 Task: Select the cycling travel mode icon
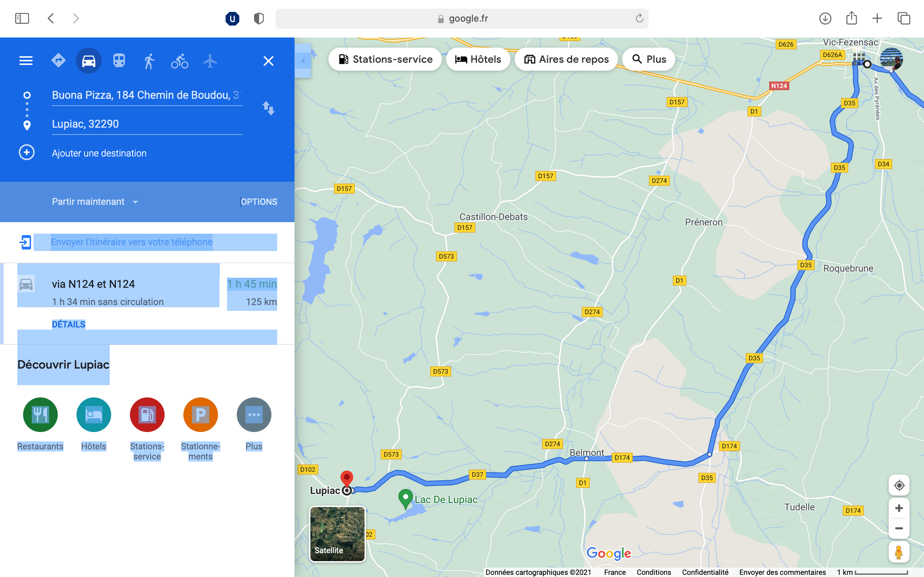coord(179,61)
